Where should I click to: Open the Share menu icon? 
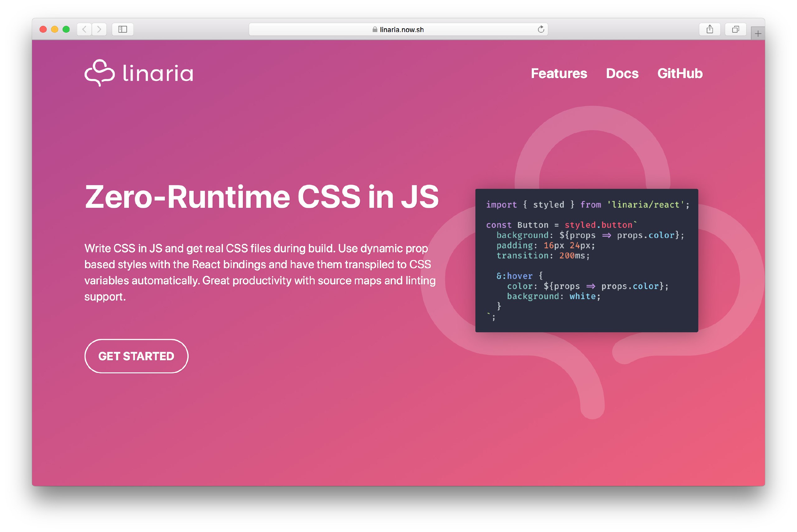coord(710,30)
